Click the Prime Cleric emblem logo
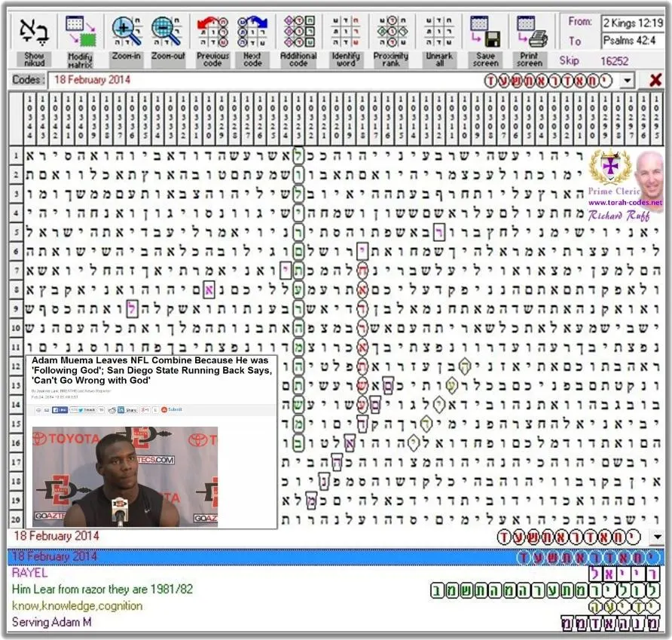Image resolution: width=672 pixels, height=640 pixels. coord(610,167)
